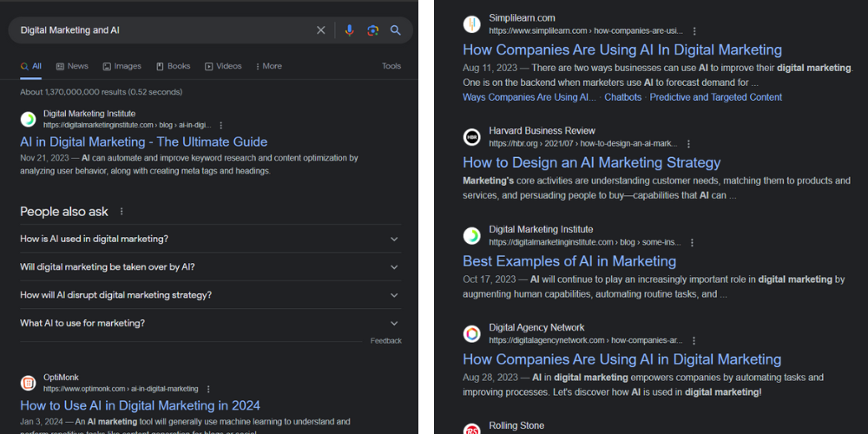Expand 'Will digital marketing be taken over by AI?'
Image resolution: width=868 pixels, height=434 pixels.
210,266
